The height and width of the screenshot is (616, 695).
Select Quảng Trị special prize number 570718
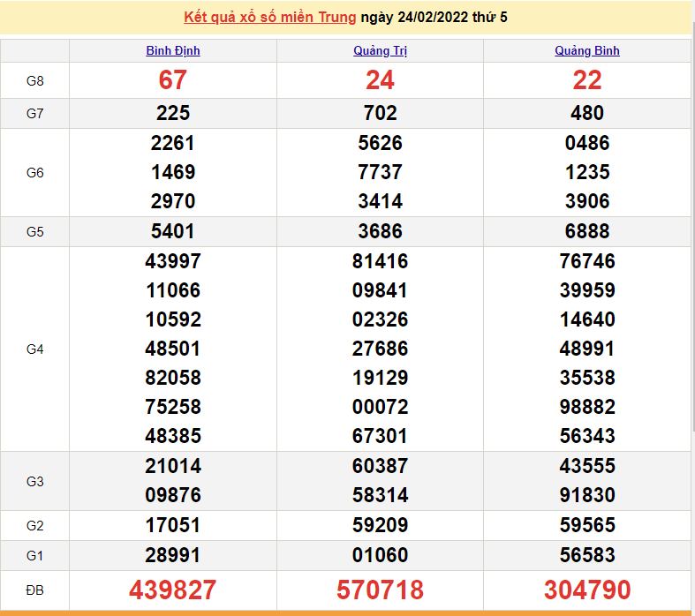(380, 590)
